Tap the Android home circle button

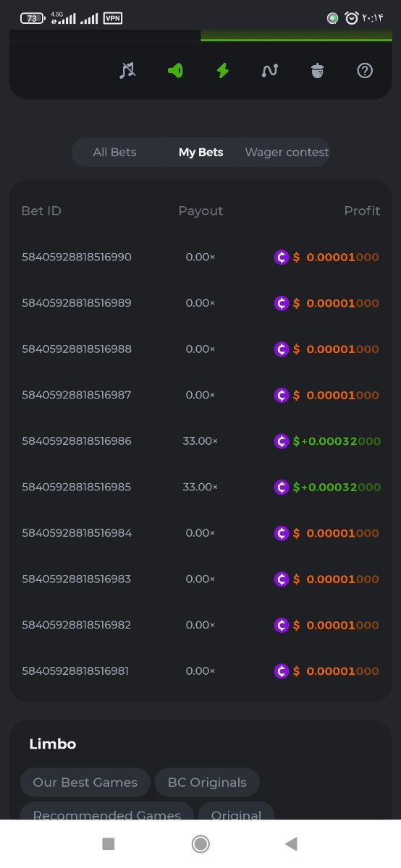click(200, 843)
